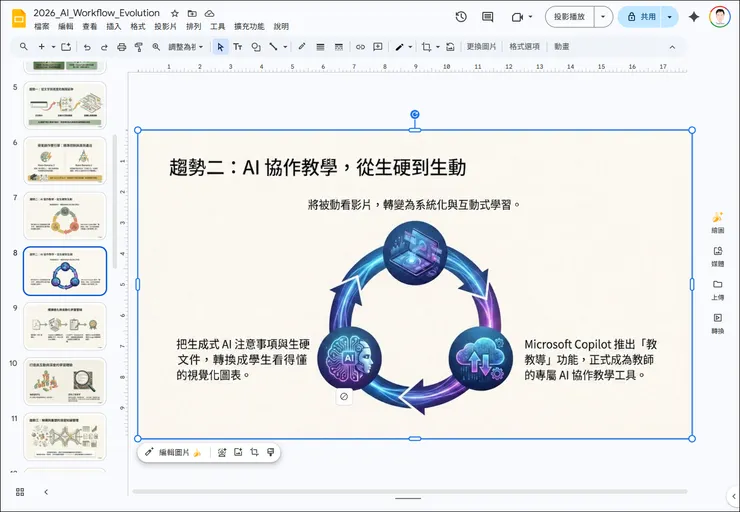
Task: Open the Google account avatar
Action: pos(720,17)
